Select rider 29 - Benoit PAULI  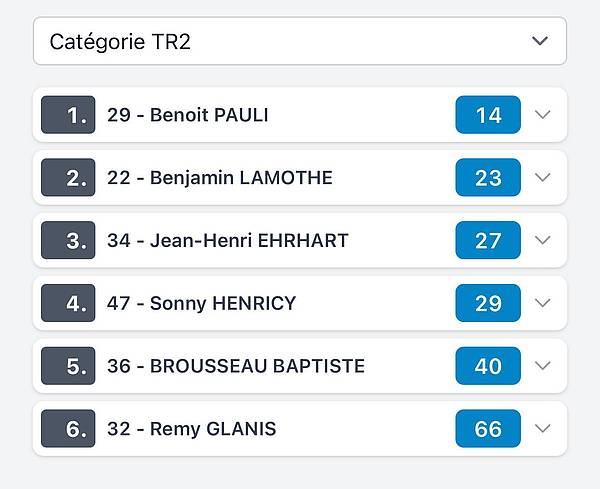(x=188, y=115)
